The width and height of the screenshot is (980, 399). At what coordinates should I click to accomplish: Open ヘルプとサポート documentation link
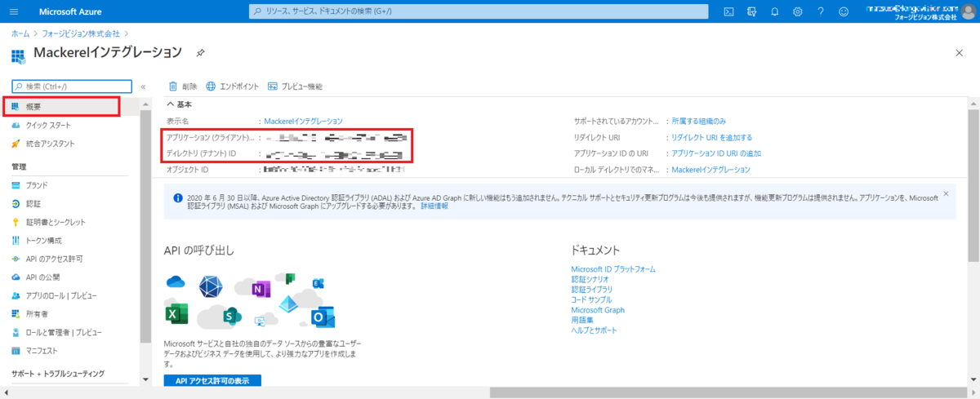595,330
